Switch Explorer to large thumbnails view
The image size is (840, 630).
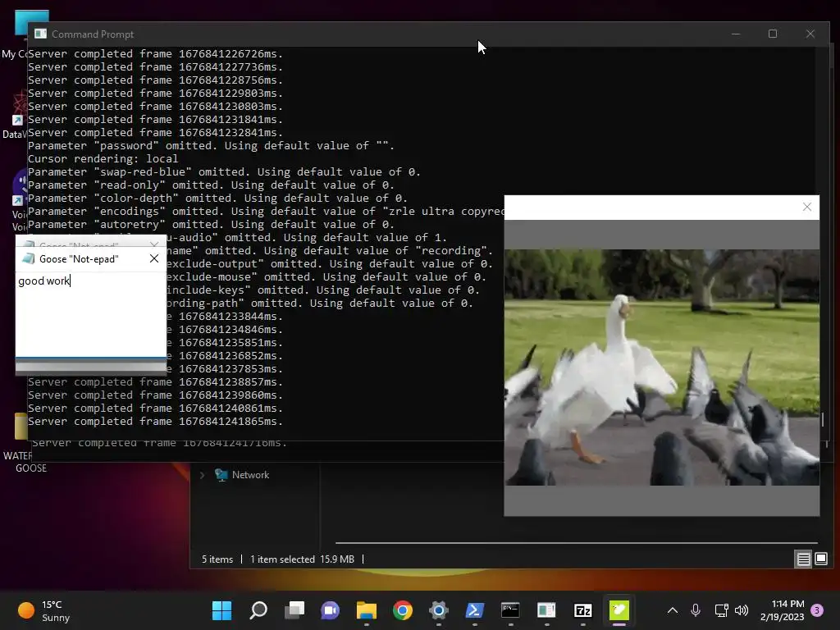pyautogui.click(x=820, y=559)
